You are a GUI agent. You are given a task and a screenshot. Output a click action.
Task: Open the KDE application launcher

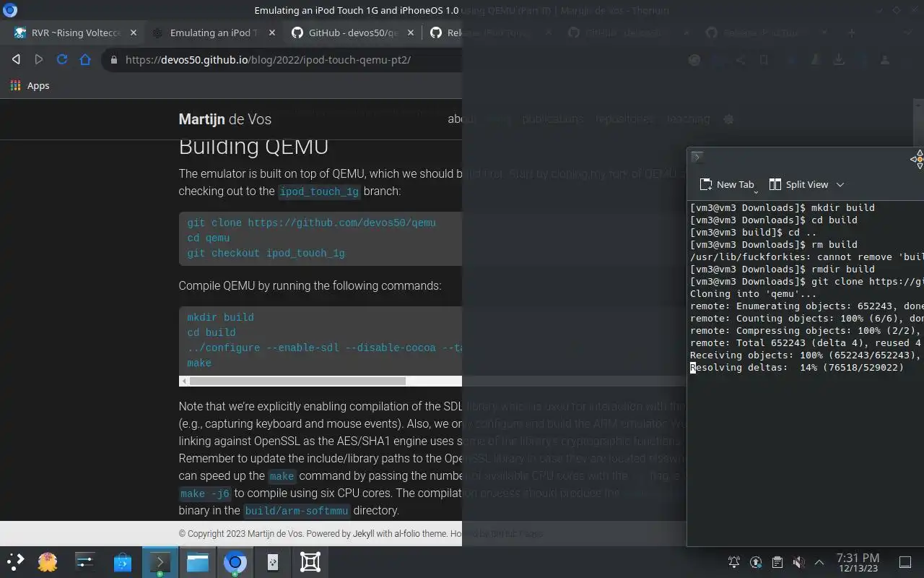(x=15, y=562)
